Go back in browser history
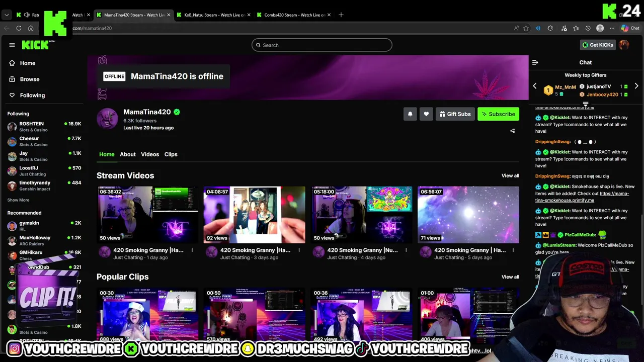The height and width of the screenshot is (362, 644). pos(7,28)
